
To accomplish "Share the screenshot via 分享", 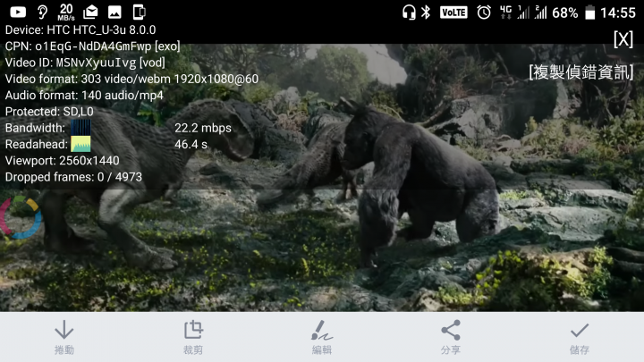I will 451,337.
